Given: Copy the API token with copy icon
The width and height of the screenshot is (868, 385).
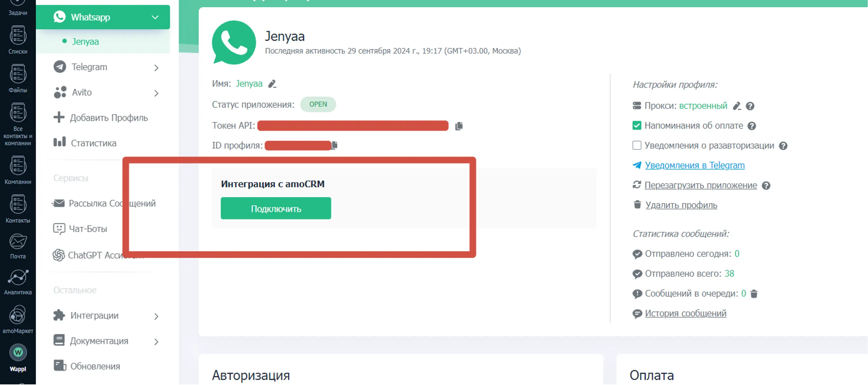Looking at the screenshot, I should coord(458,126).
